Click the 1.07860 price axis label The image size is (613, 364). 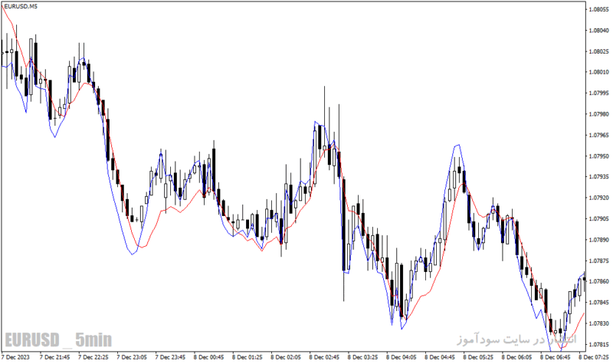[x=599, y=281]
